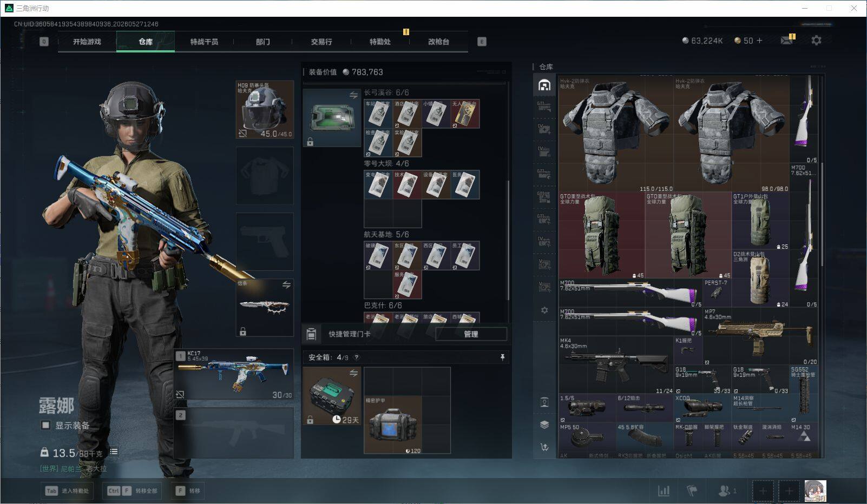Viewport: 867px width, 504px height.
Task: Select the 1.5/5 scope item
Action: point(587,409)
